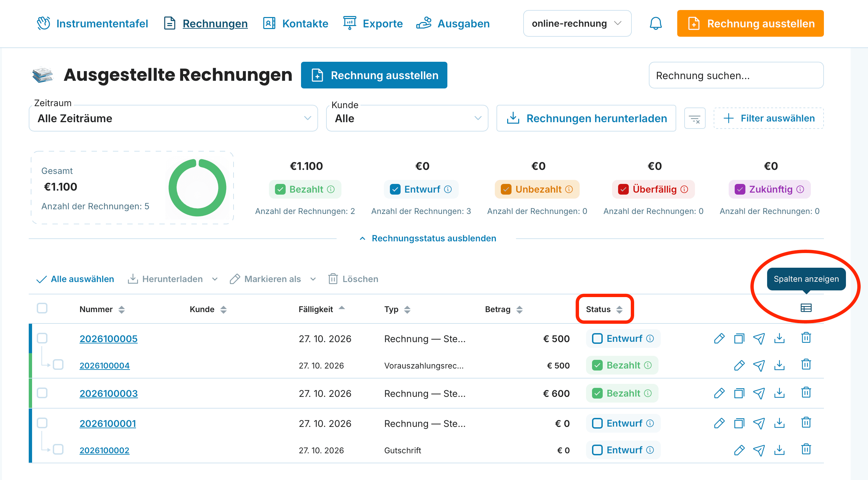
Task: Download invoice 2026100004
Action: pos(779,365)
